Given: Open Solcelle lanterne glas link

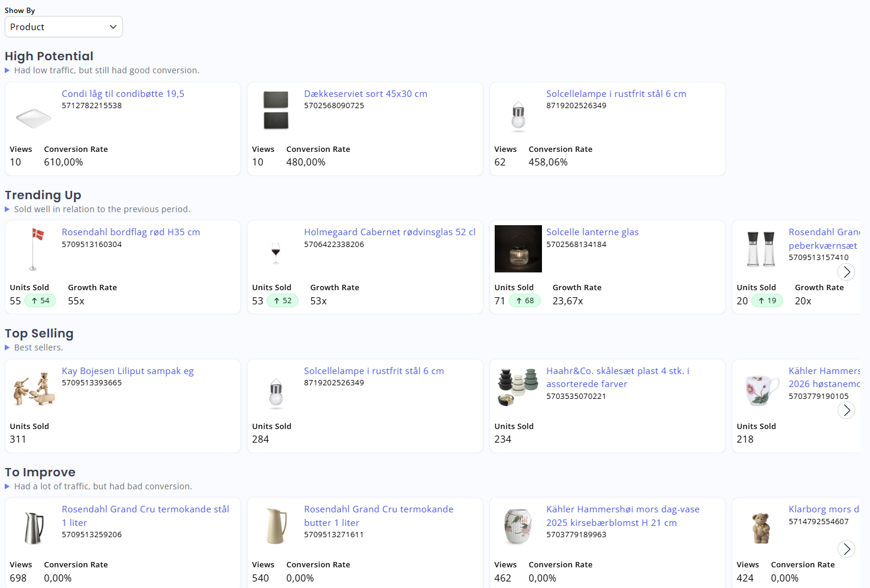Looking at the screenshot, I should point(592,232).
